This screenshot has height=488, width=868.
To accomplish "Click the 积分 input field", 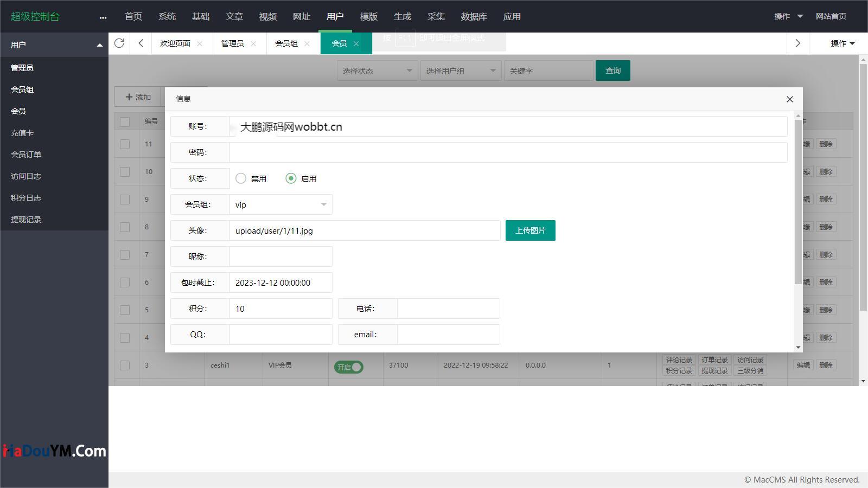I will point(281,309).
